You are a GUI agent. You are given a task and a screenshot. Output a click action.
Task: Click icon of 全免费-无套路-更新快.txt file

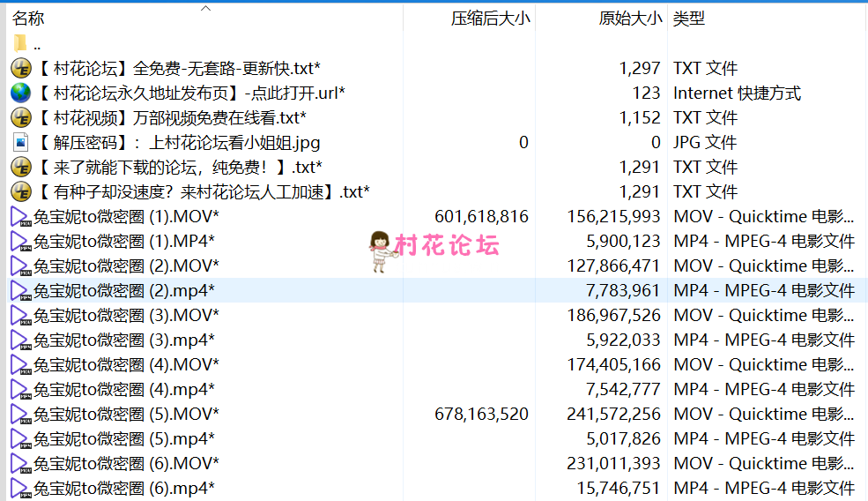click(x=21, y=68)
